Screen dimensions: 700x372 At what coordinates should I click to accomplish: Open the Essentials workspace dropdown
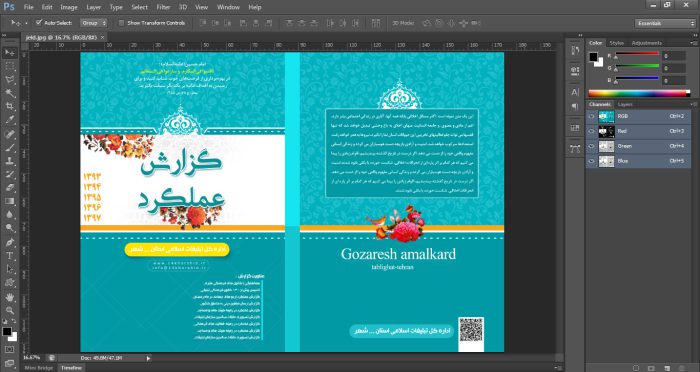point(665,23)
